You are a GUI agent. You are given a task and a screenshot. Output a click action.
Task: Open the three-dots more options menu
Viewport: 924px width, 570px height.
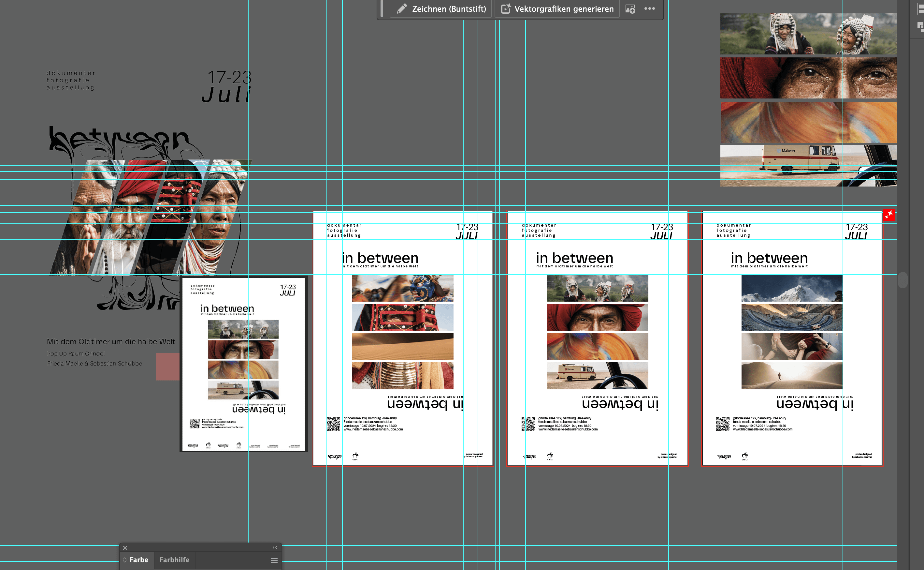click(x=649, y=9)
